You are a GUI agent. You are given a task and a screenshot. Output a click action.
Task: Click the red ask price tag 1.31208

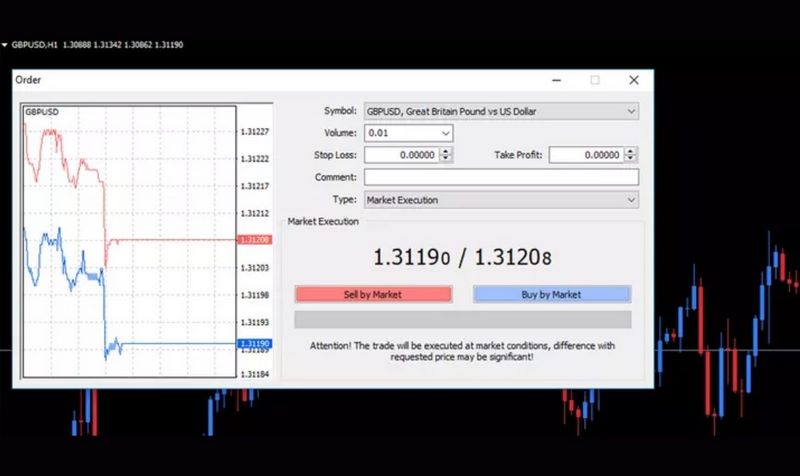pos(252,240)
